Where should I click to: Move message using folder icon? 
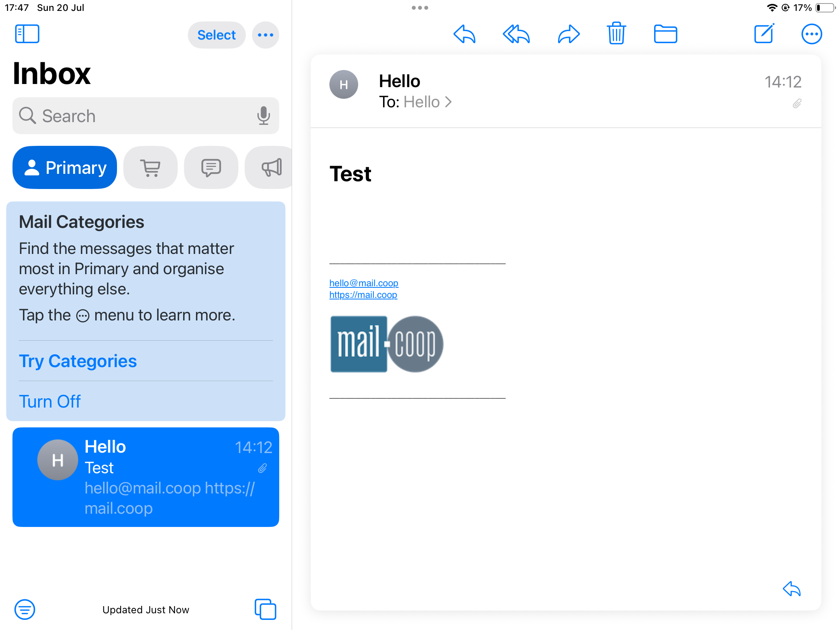pos(665,34)
